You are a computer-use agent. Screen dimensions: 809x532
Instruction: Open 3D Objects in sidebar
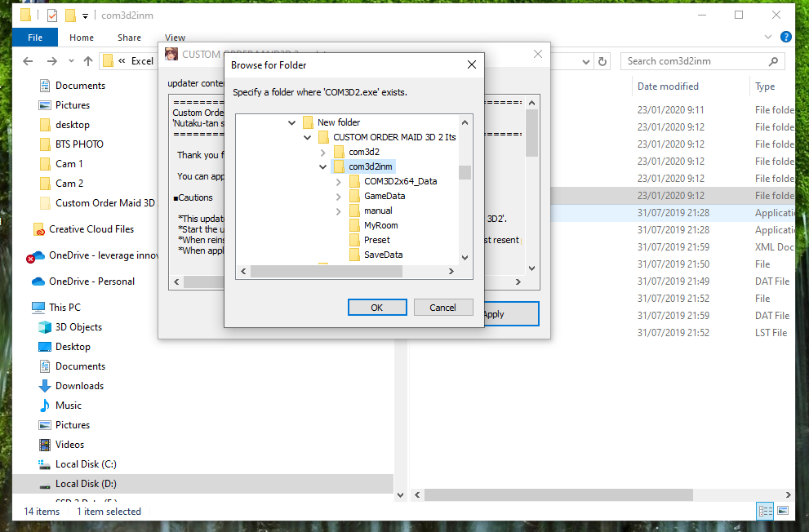click(78, 327)
